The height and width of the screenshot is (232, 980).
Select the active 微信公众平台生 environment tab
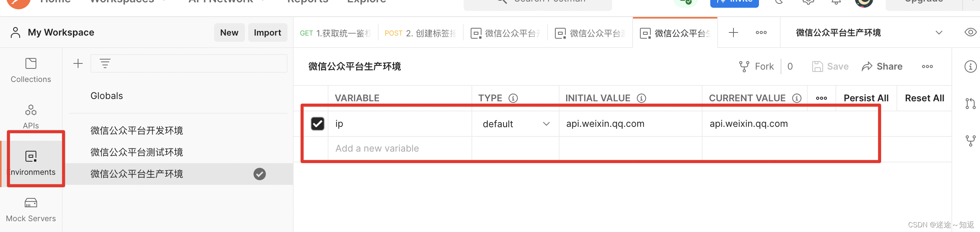click(675, 33)
